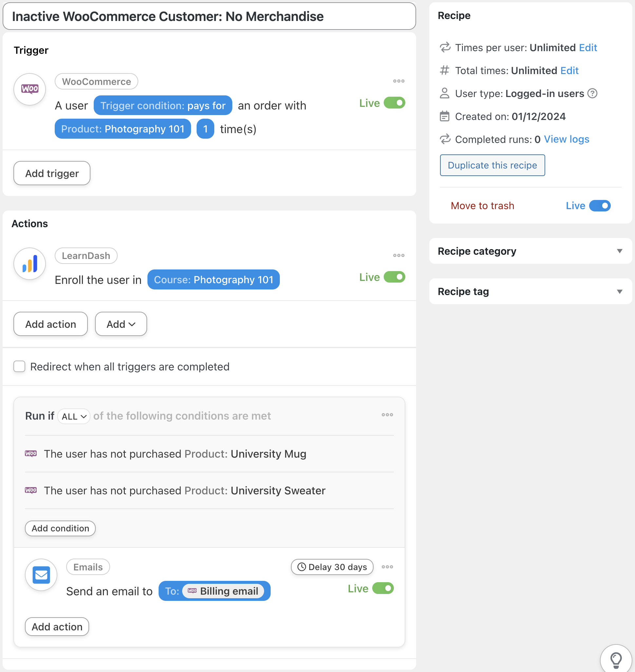Click the Emails action envelope icon
635x672 pixels.
click(x=41, y=575)
